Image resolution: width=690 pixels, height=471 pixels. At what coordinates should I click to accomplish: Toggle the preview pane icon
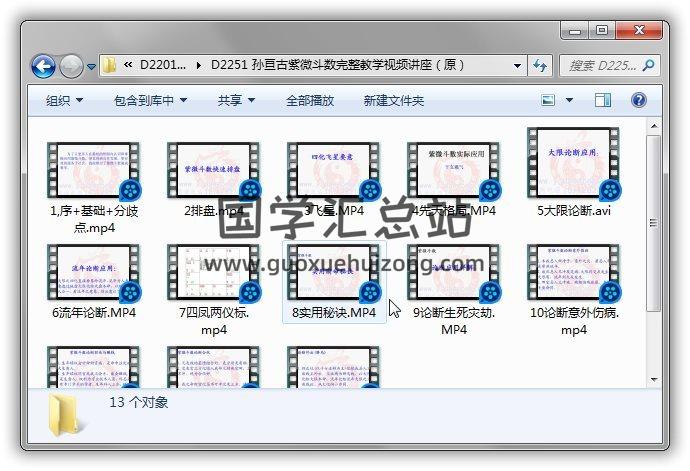click(x=602, y=100)
